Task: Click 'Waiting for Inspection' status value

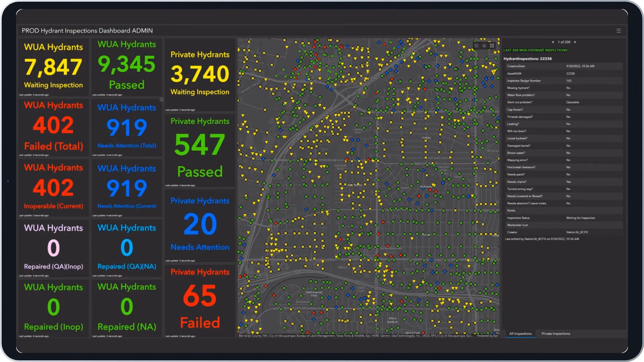Action: pyautogui.click(x=581, y=218)
